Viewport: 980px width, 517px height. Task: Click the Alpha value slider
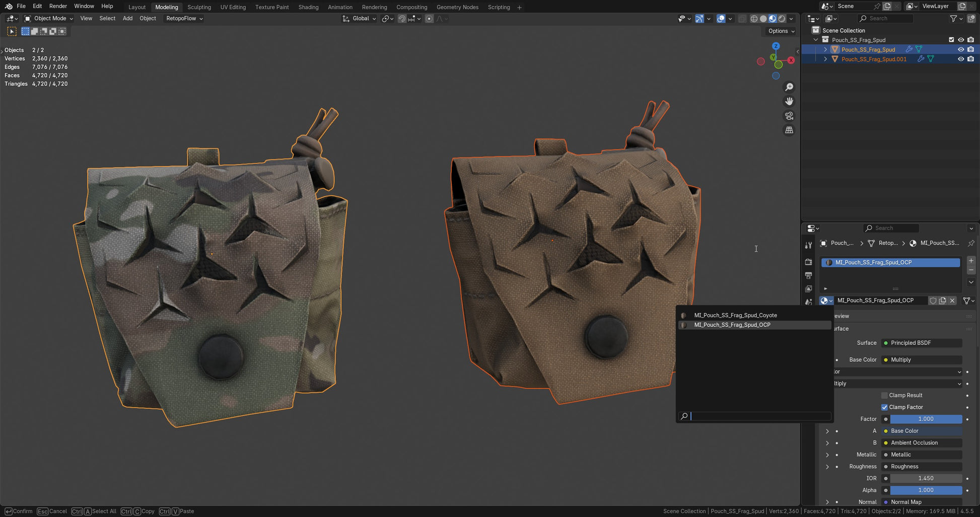coord(926,490)
